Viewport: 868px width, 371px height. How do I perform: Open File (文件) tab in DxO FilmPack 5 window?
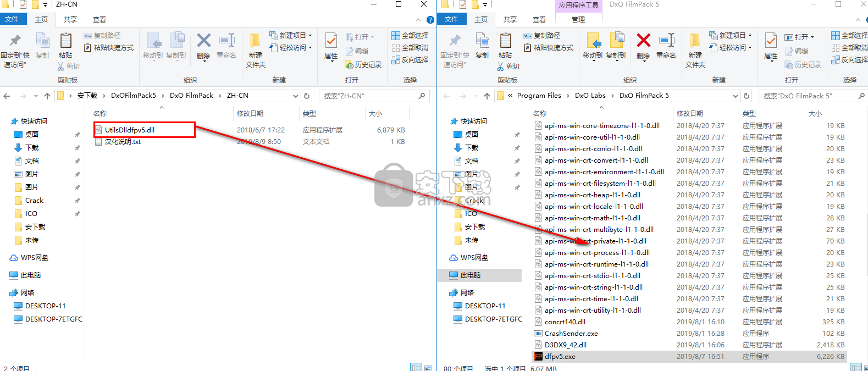pyautogui.click(x=452, y=19)
